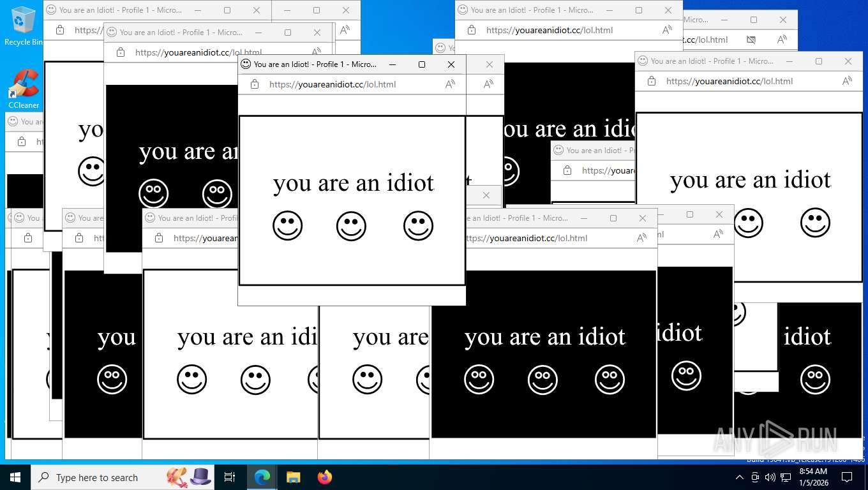Click the middle smiley in the bottom-center black window

pyautogui.click(x=542, y=380)
